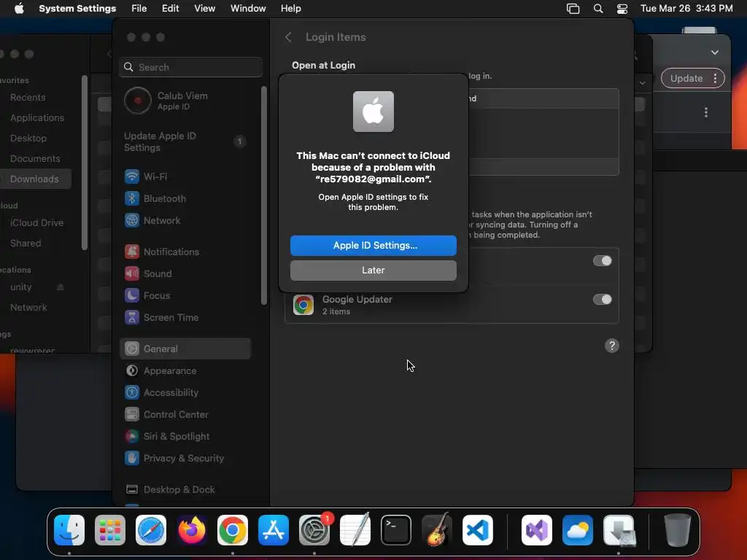This screenshot has height=560, width=747.
Task: Open Control Center in menu bar
Action: [622, 9]
